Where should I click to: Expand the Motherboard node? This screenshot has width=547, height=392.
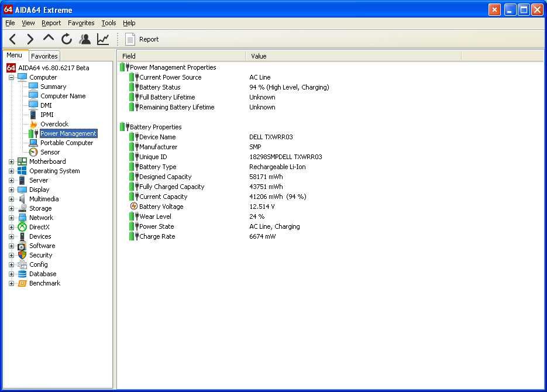pos(12,161)
